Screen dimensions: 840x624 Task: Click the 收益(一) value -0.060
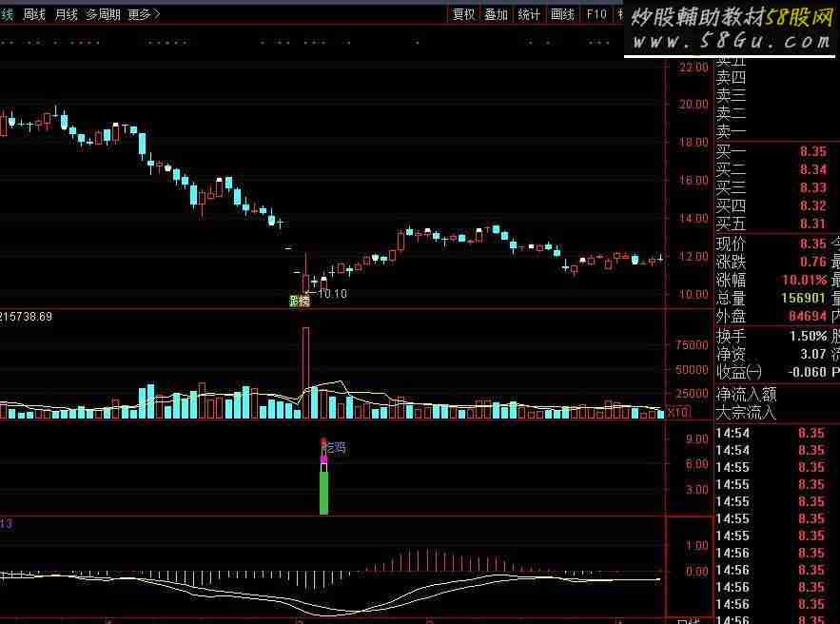click(x=808, y=372)
